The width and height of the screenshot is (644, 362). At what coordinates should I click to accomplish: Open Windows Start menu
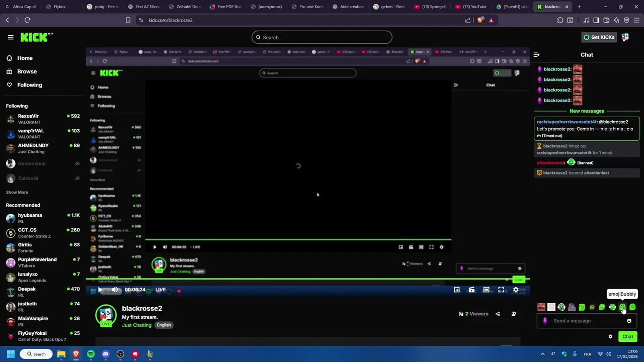point(11,354)
